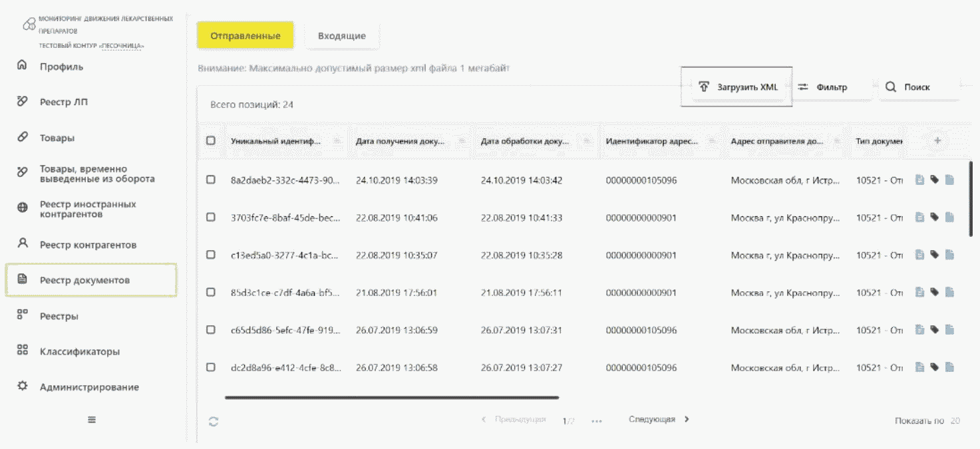The height and width of the screenshot is (449, 980).
Task: Tick the select-all checkbox in table header
Action: pyautogui.click(x=211, y=140)
